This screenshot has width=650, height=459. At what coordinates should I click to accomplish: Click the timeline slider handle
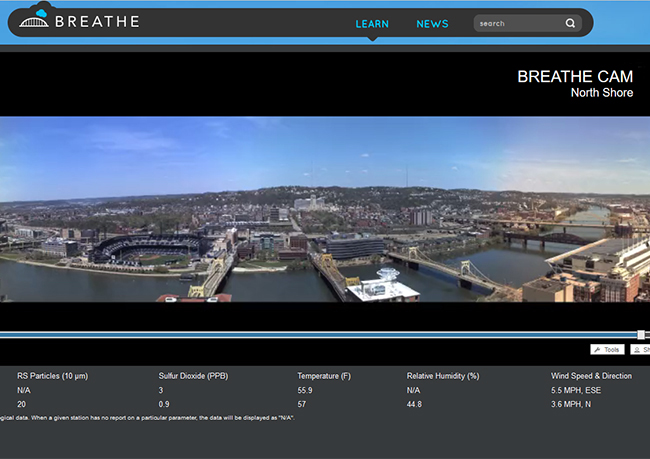641,335
